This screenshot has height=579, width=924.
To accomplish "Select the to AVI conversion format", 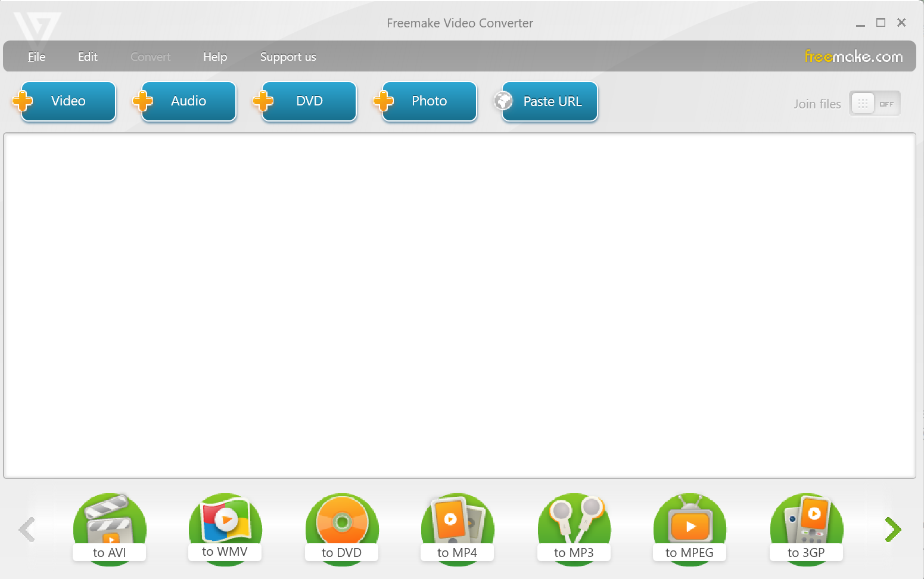I will point(109,529).
